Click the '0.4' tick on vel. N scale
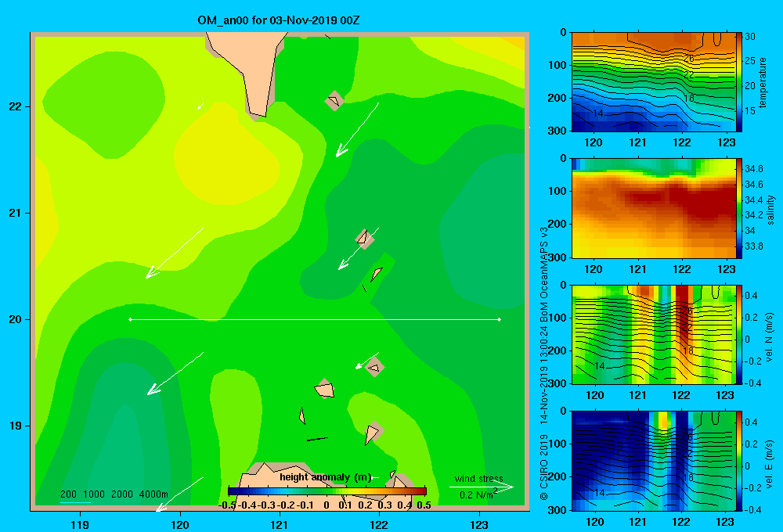 click(x=752, y=296)
